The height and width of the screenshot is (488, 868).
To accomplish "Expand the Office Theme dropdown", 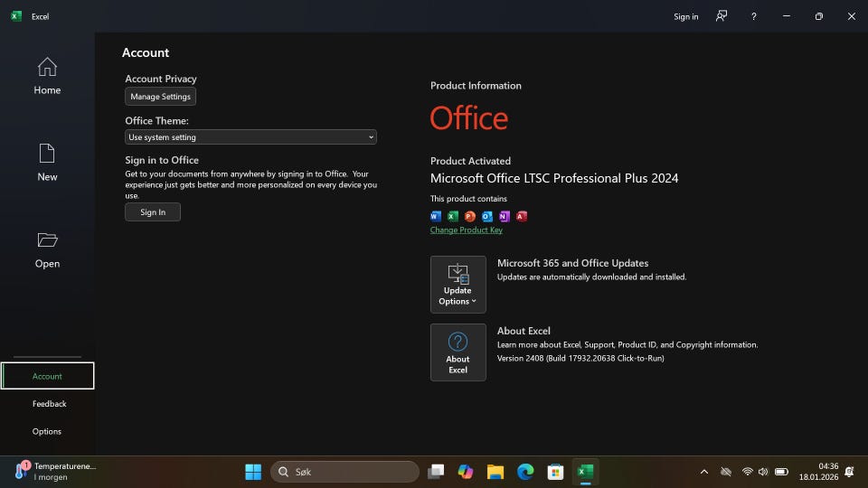I will (x=250, y=137).
